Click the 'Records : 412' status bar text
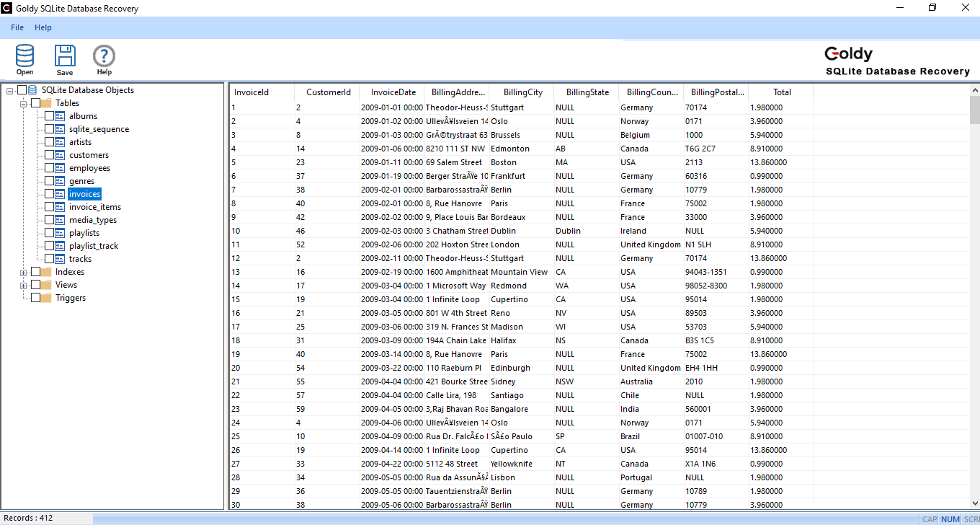Image resolution: width=980 pixels, height=525 pixels. coord(28,518)
